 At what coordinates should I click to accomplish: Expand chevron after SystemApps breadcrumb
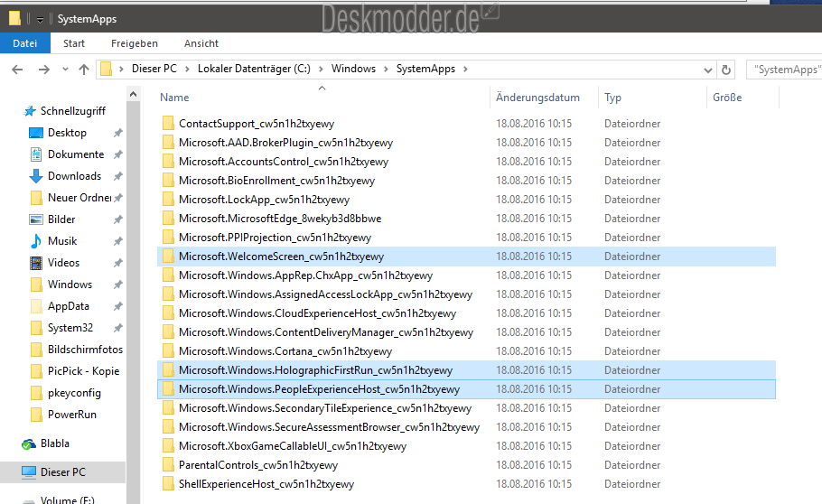coord(465,70)
